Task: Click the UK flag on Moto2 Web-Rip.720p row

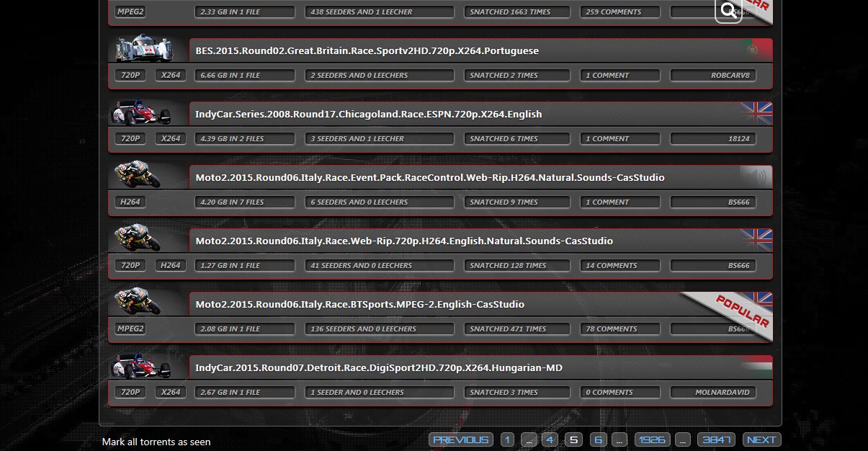Action: (756, 240)
